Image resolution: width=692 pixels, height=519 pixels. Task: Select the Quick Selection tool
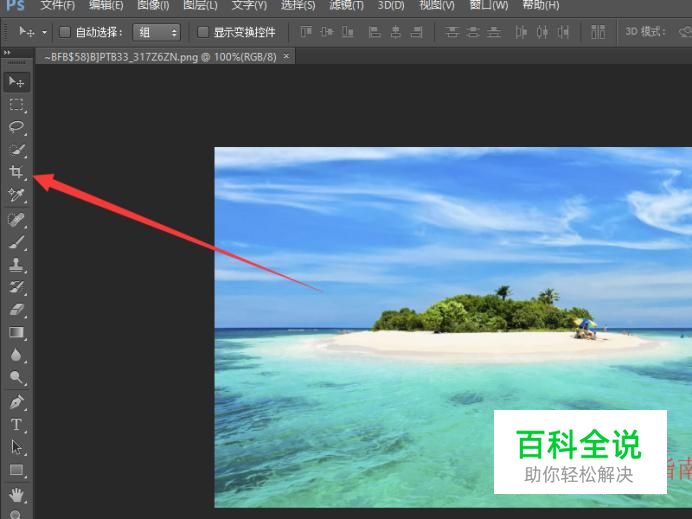click(16, 150)
